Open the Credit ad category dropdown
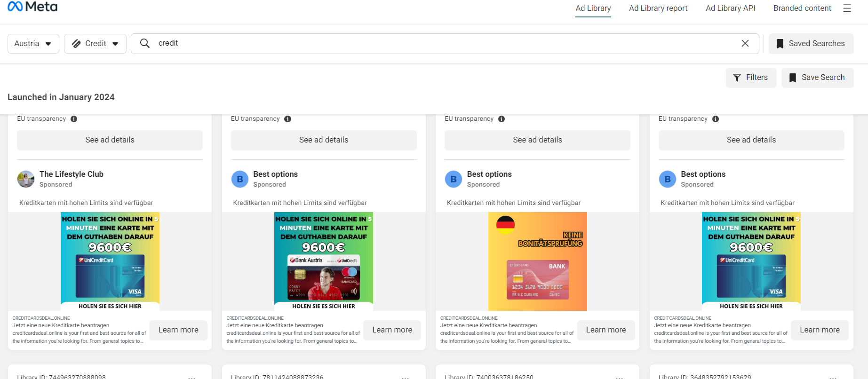The image size is (868, 379). (95, 44)
